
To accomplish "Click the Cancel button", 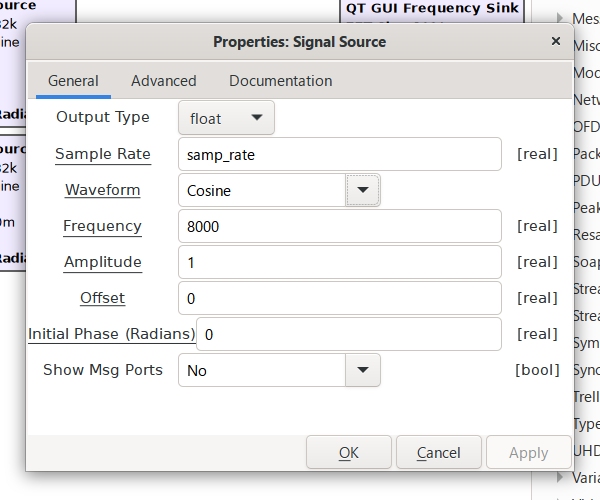I will [438, 453].
